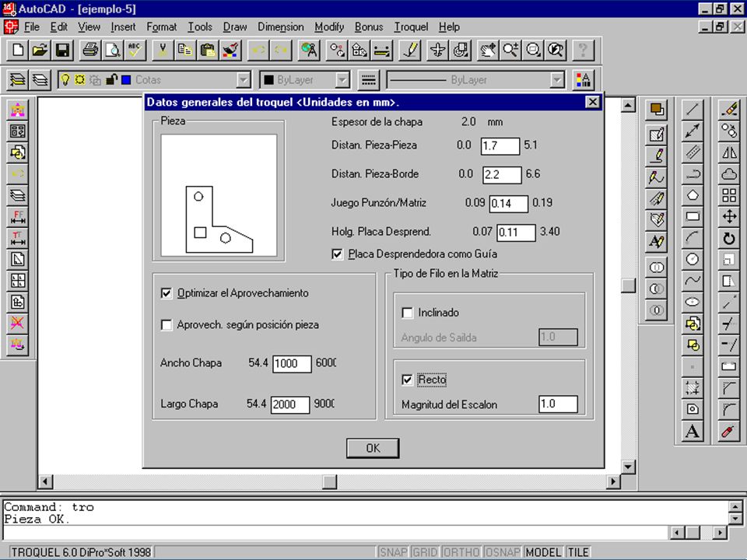Image resolution: width=747 pixels, height=560 pixels.
Task: Click the OK button
Action: pyautogui.click(x=373, y=448)
